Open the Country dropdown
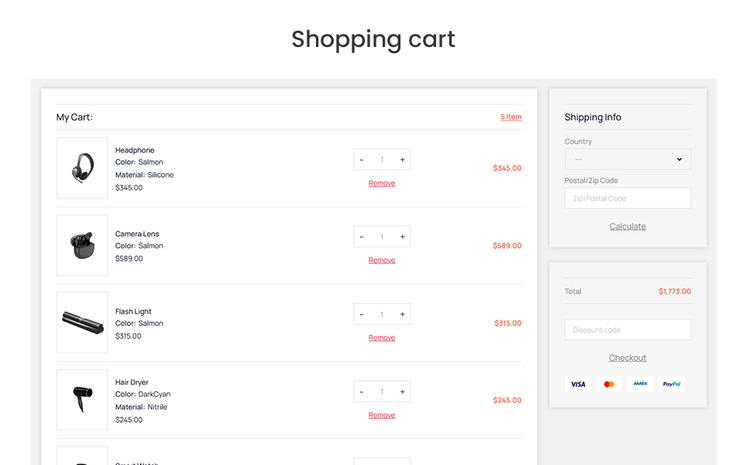 [x=628, y=159]
